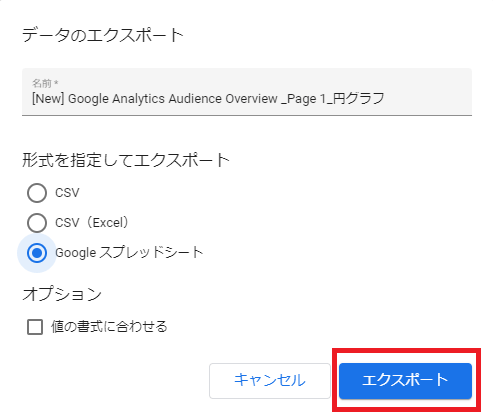
Task: Click the キャンセル button
Action: (x=270, y=381)
